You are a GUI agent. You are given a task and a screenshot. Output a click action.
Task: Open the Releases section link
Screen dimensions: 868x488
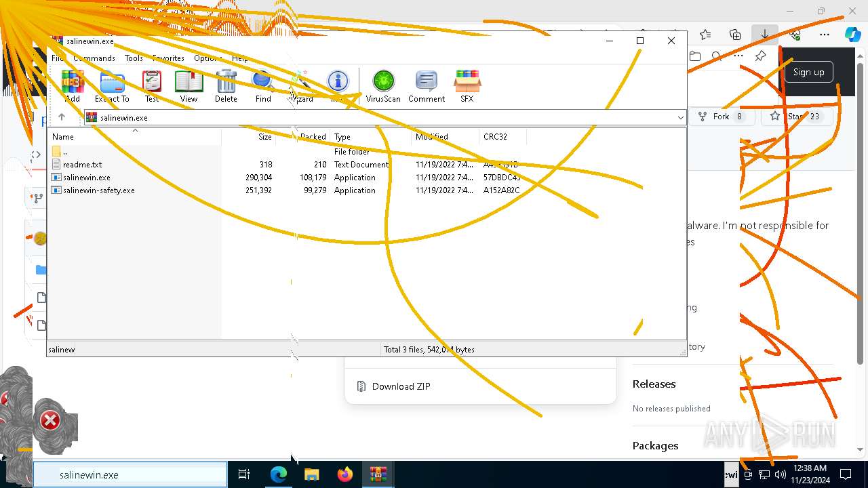[654, 384]
